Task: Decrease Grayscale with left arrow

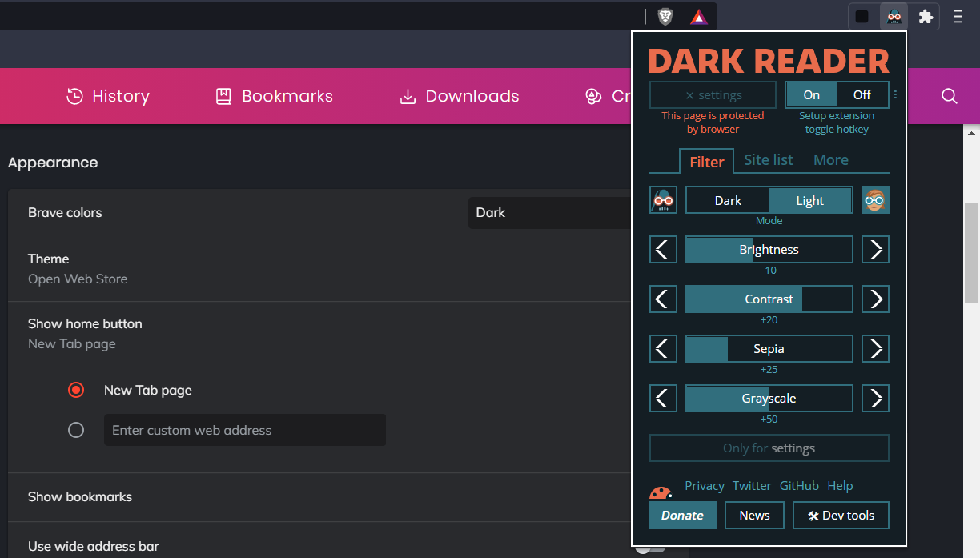Action: 663,399
